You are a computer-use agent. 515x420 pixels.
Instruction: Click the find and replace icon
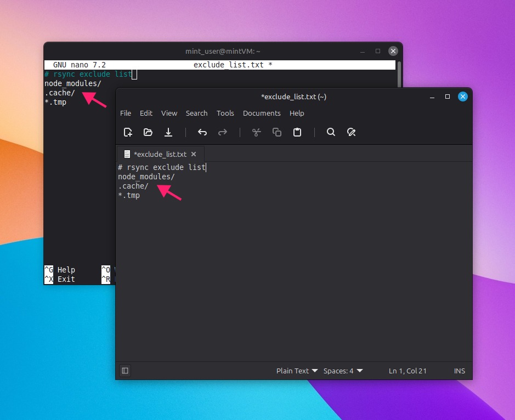(352, 132)
